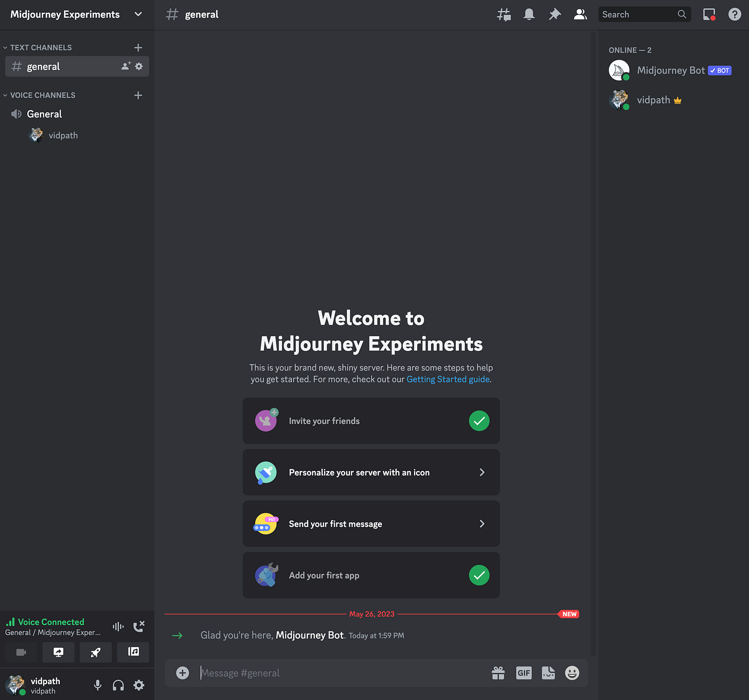The height and width of the screenshot is (700, 749).
Task: Toggle the member list icon
Action: click(580, 14)
